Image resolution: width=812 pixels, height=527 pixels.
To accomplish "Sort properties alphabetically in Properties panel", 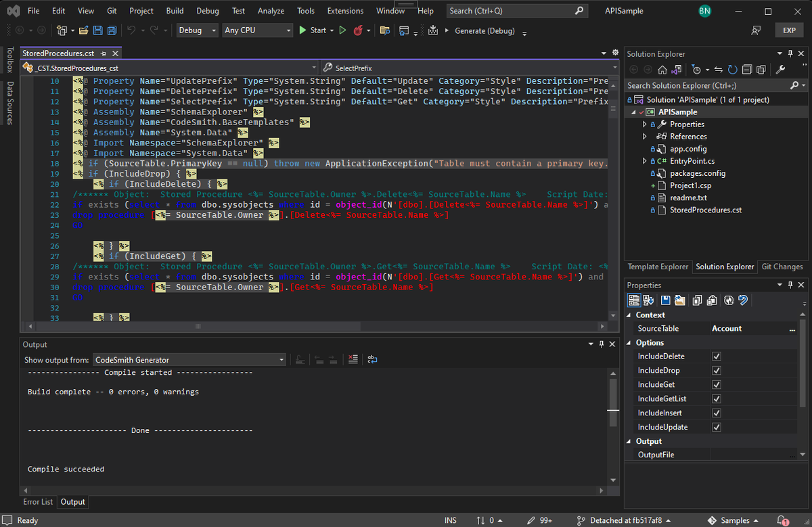I will (x=648, y=300).
